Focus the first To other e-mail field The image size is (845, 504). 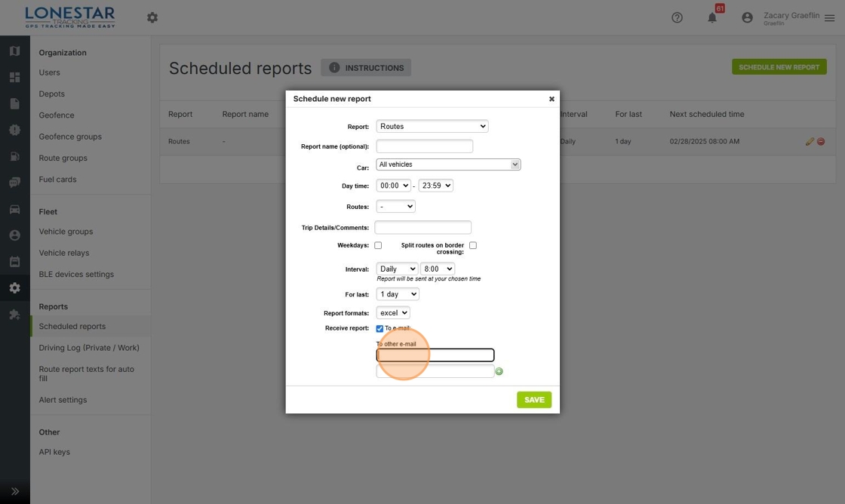pos(435,355)
